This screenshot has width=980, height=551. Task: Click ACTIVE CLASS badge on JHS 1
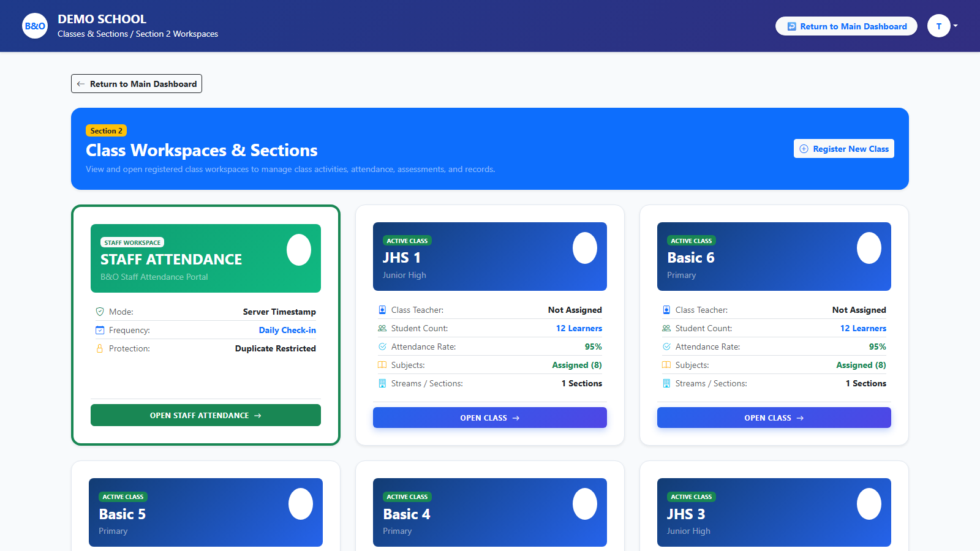point(407,241)
